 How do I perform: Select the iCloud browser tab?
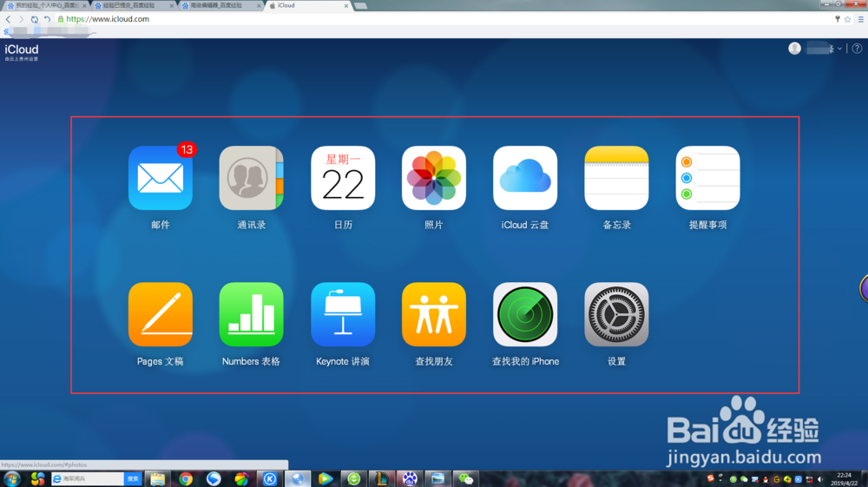tap(306, 5)
